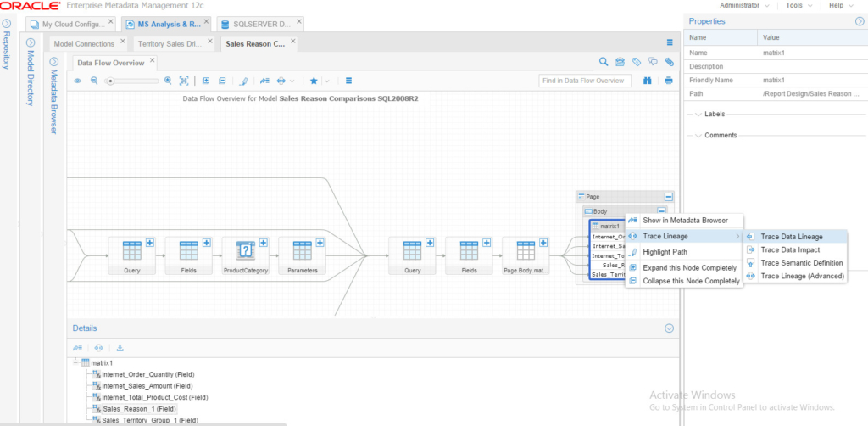Viewport: 868px width, 426px height.
Task: Click the blue star favorites icon
Action: pyautogui.click(x=314, y=81)
